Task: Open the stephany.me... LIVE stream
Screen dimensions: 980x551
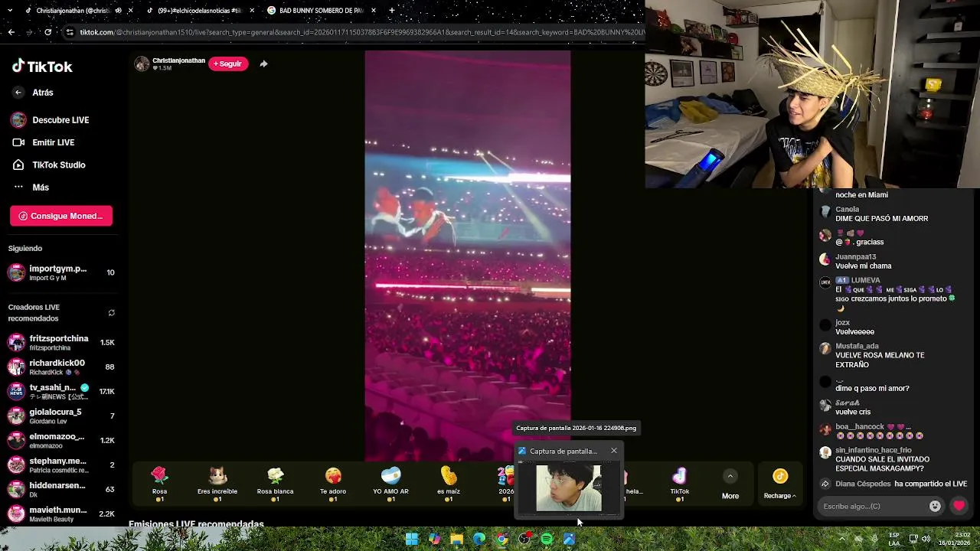Action: pyautogui.click(x=61, y=465)
